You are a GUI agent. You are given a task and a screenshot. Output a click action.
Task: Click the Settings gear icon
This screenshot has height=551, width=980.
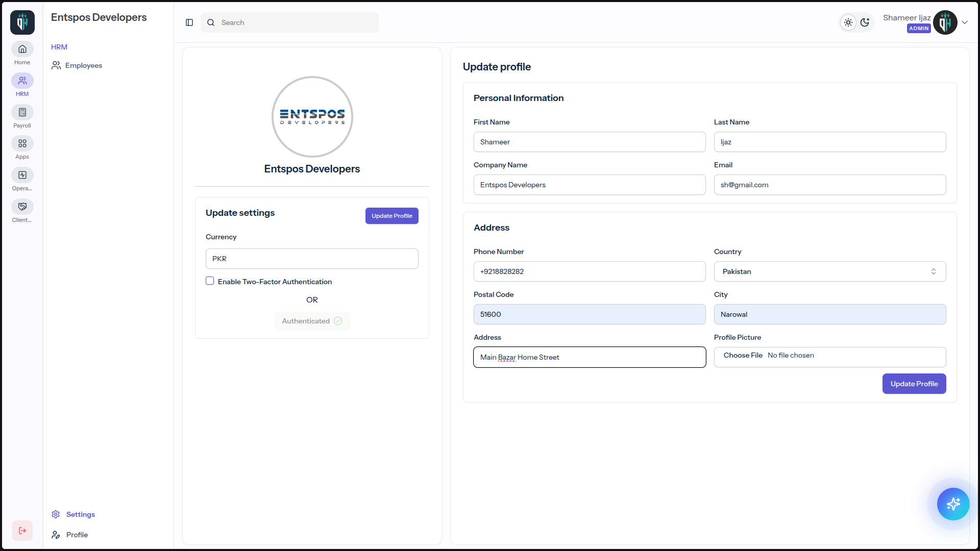coord(56,514)
